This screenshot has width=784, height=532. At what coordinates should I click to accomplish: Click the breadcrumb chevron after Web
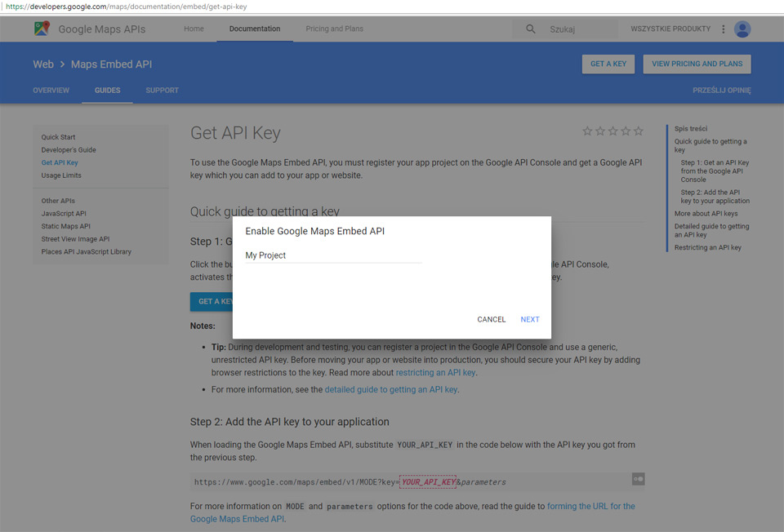pos(63,64)
